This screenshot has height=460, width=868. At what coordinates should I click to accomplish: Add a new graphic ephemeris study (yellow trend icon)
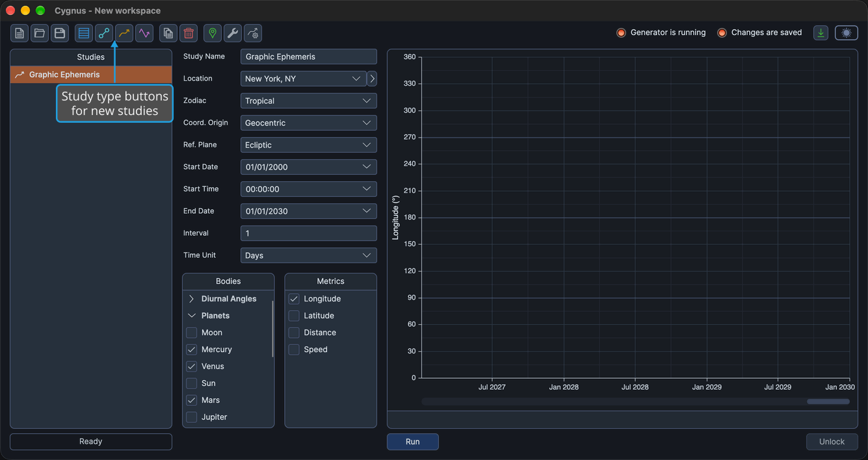(124, 33)
